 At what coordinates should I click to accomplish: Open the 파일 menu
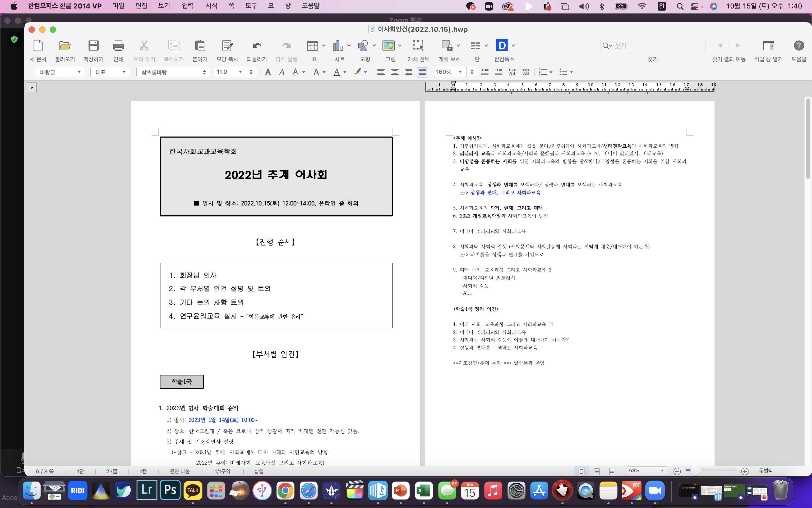tap(118, 6)
